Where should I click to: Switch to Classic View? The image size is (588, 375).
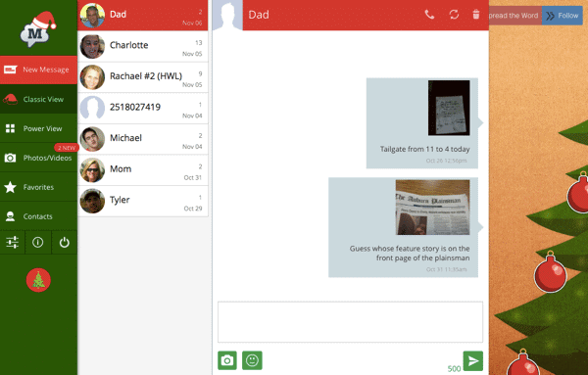(x=38, y=99)
